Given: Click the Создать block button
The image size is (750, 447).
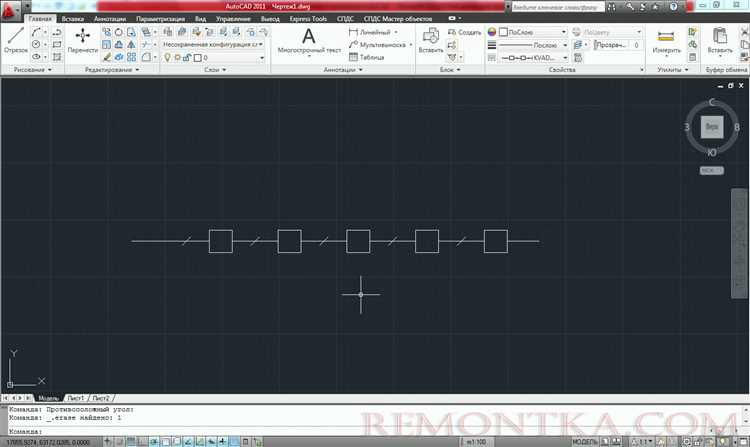Looking at the screenshot, I should (x=464, y=32).
